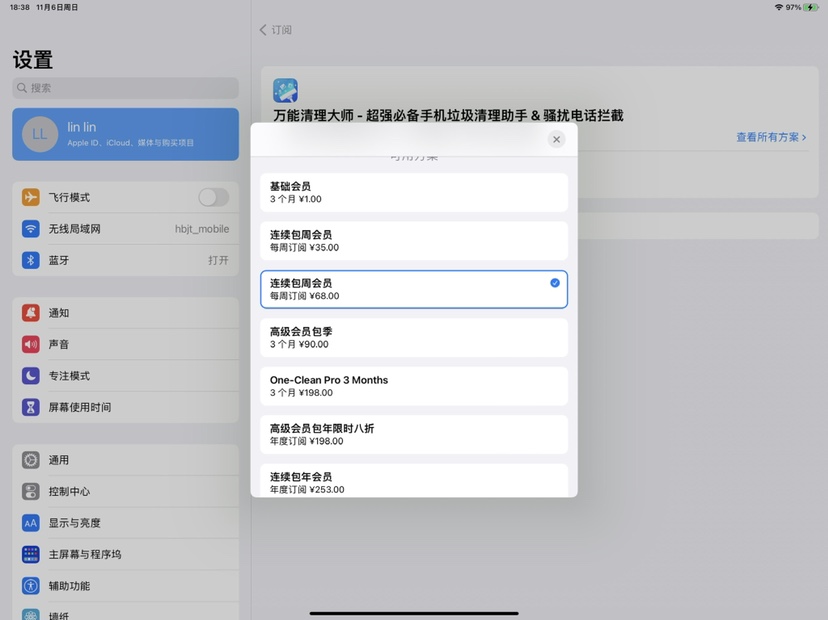The image size is (828, 620).
Task: Go back to 订阅 list
Action: (x=276, y=30)
